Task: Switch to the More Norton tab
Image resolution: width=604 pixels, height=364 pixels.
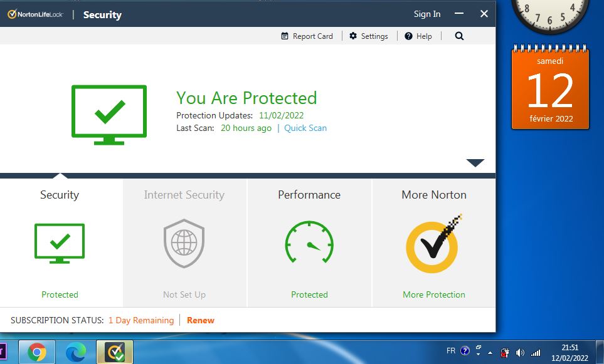Action: point(434,243)
